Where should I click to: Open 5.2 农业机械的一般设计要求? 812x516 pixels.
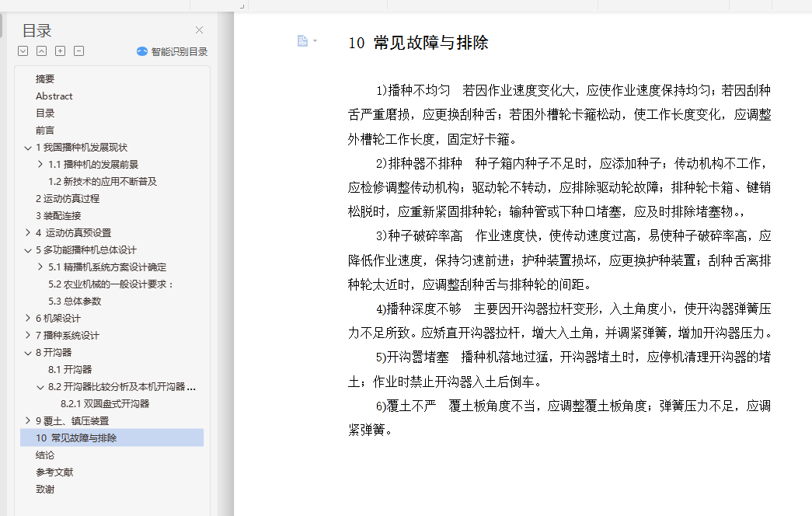111,284
